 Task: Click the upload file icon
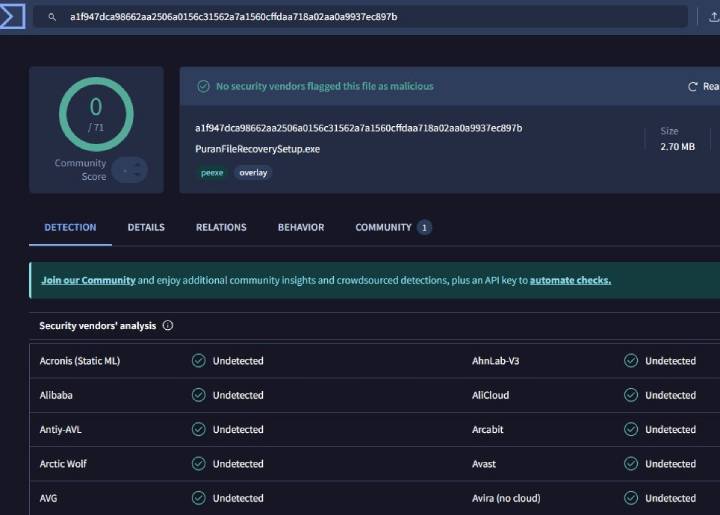pyautogui.click(x=713, y=17)
